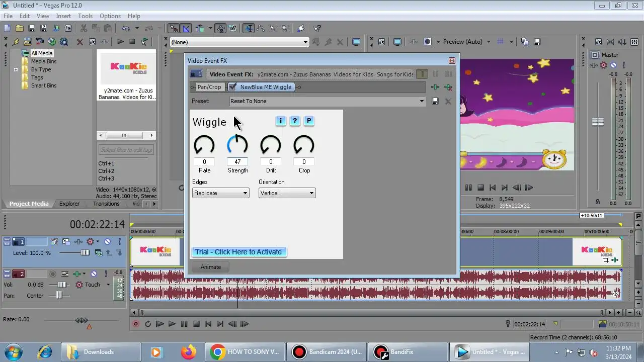The image size is (644, 362).
Task: Pause the video preview playback
Action: coord(468,188)
